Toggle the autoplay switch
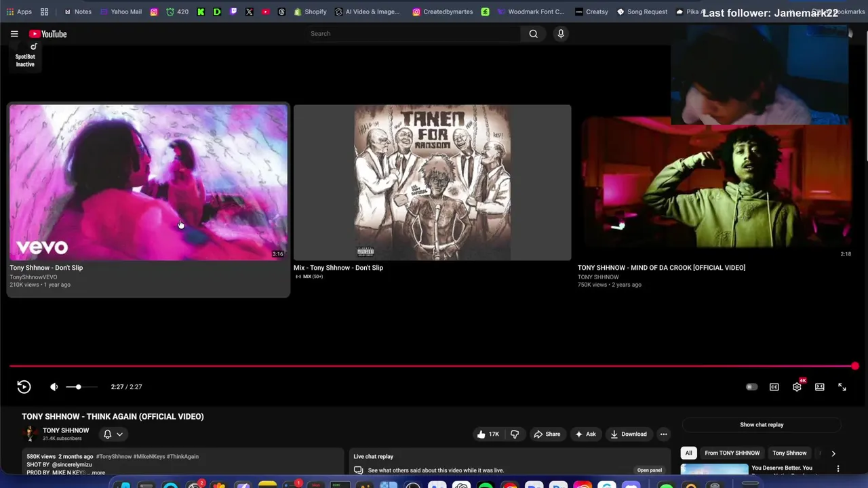The image size is (868, 488). tap(751, 387)
